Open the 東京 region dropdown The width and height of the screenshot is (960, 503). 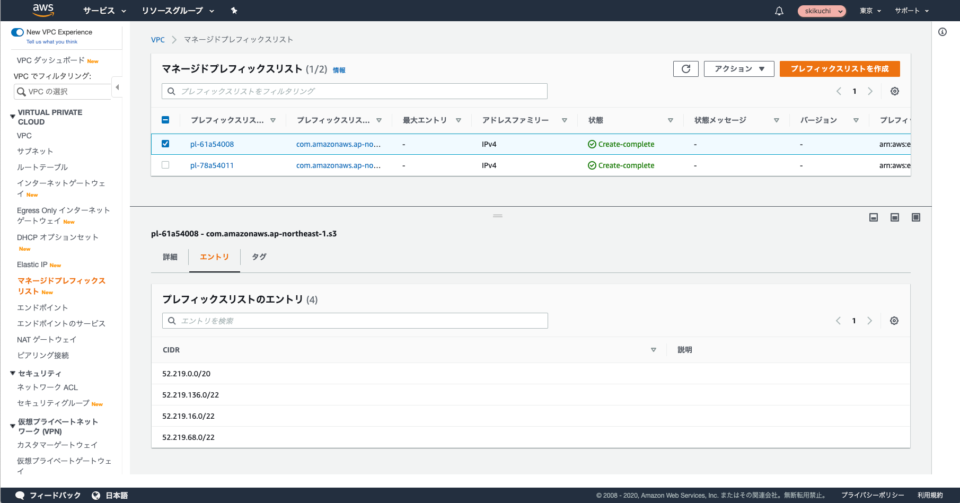tap(870, 11)
